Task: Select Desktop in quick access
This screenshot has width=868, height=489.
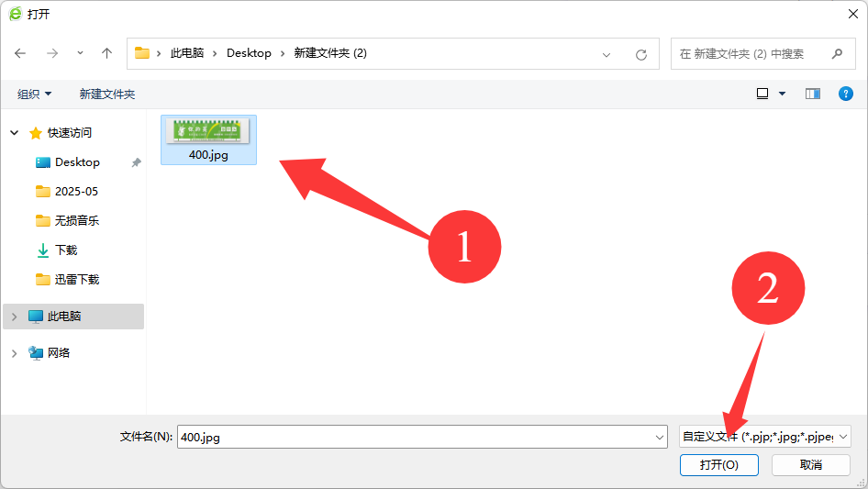Action: pos(77,162)
